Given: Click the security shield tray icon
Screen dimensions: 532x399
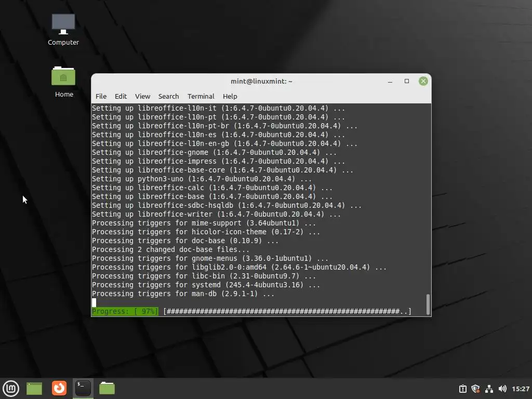Looking at the screenshot, I should (476, 389).
